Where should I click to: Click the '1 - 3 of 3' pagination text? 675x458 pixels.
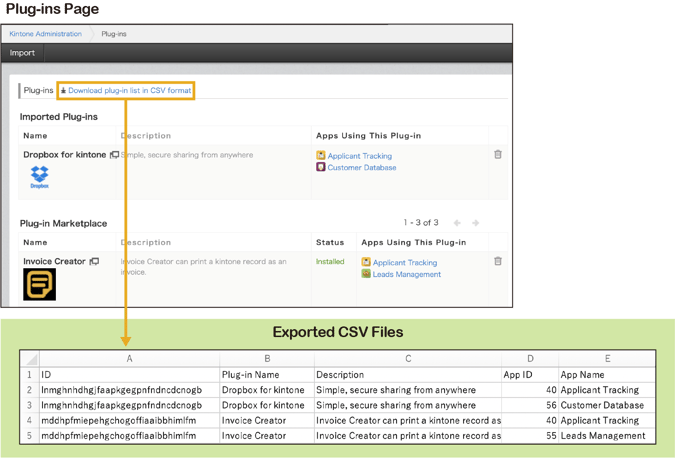[x=421, y=223]
